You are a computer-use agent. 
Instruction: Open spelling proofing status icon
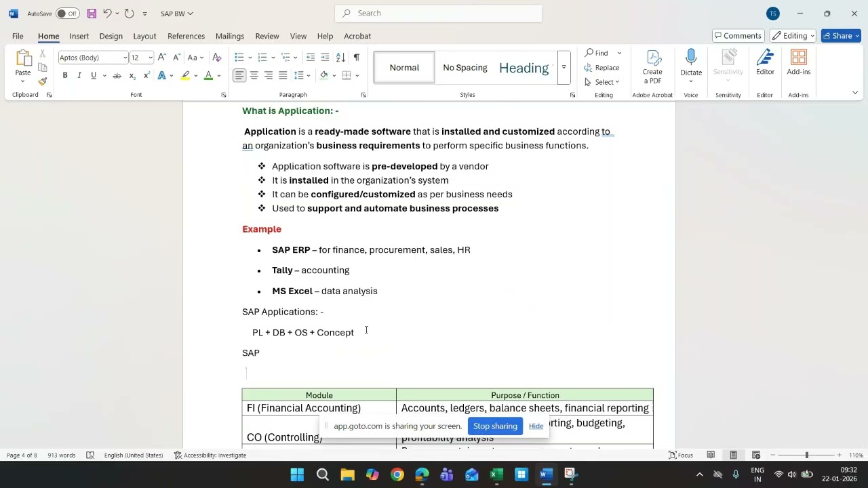(90, 455)
